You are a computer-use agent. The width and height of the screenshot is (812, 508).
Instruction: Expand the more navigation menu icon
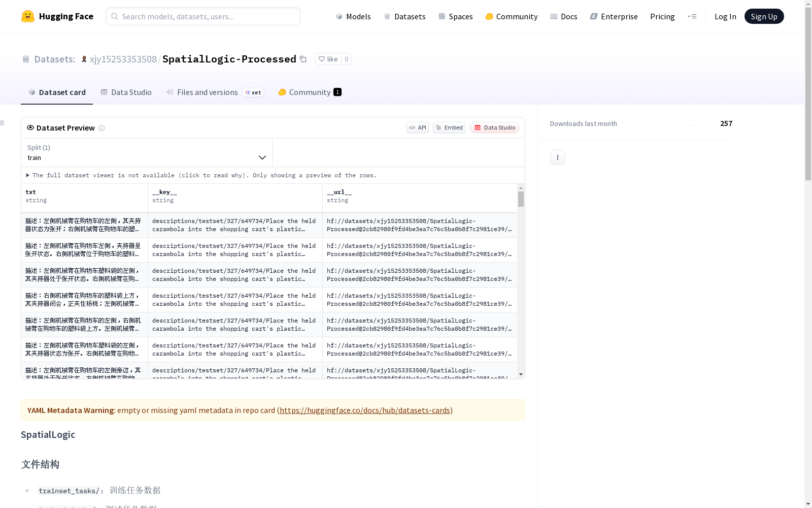tap(692, 16)
